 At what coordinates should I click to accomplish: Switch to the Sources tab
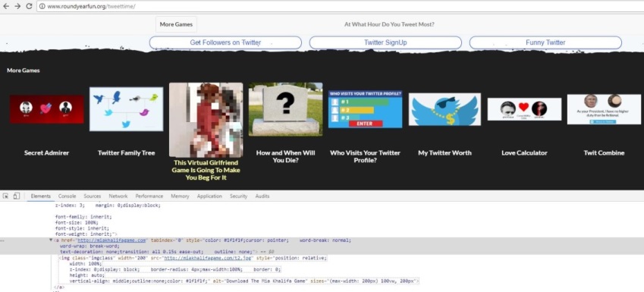click(x=93, y=196)
